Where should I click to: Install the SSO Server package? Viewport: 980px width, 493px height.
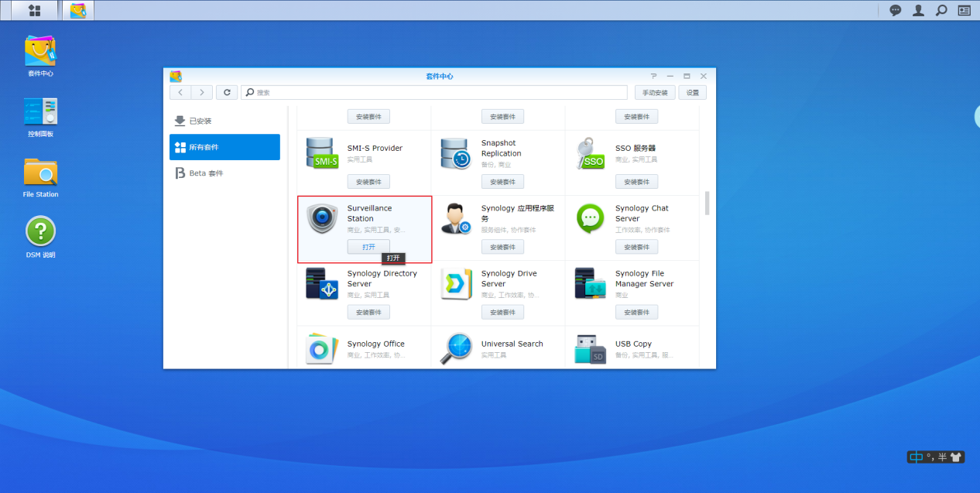click(636, 182)
